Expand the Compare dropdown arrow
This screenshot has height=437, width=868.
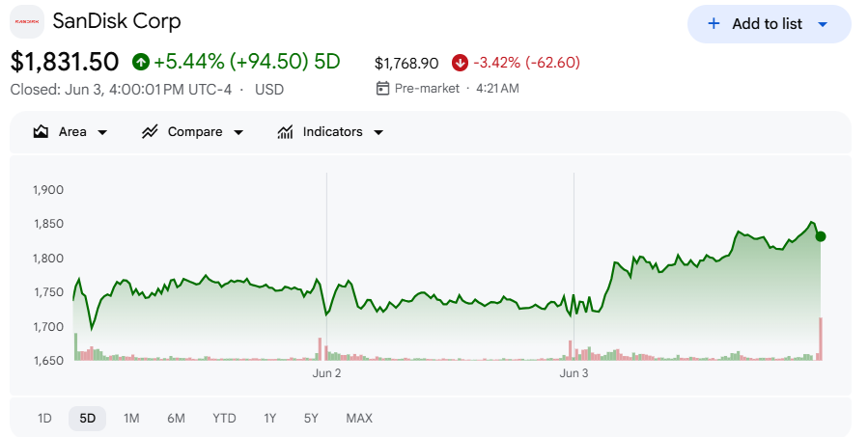[238, 133]
